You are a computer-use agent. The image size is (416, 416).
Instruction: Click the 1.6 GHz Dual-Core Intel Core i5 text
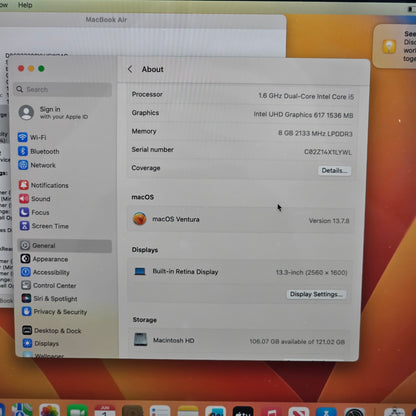tap(306, 96)
